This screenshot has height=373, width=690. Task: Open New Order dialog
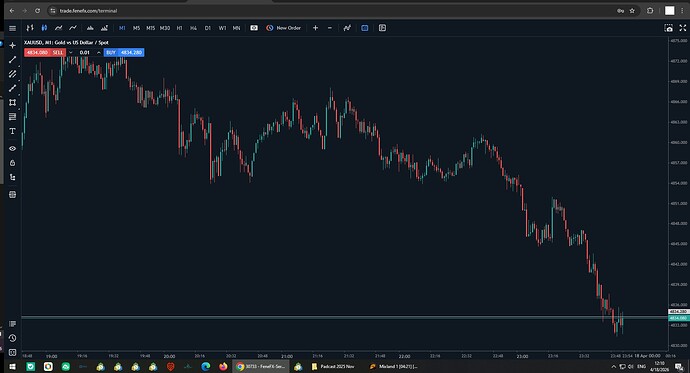tap(283, 28)
